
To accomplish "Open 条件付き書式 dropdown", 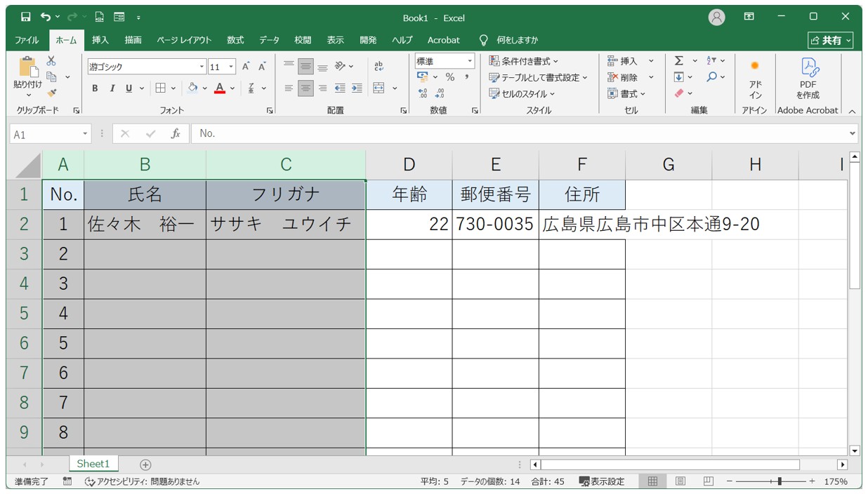I will tap(524, 61).
